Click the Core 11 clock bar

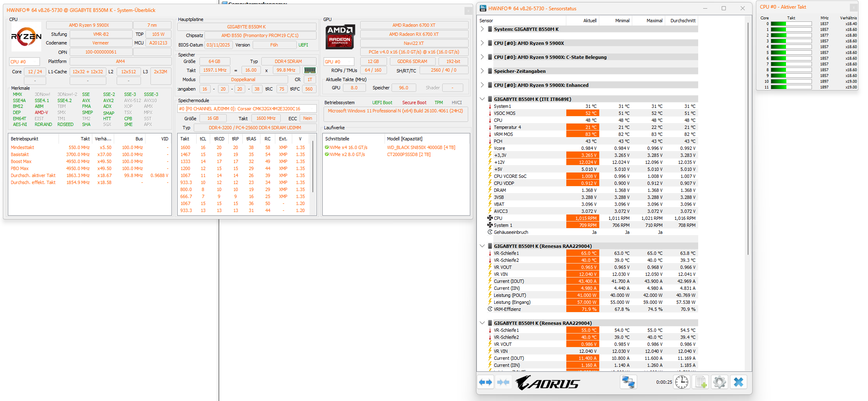click(791, 87)
